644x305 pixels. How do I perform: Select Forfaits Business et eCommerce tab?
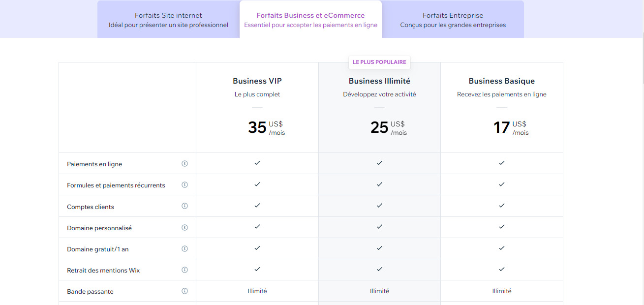tap(310, 20)
